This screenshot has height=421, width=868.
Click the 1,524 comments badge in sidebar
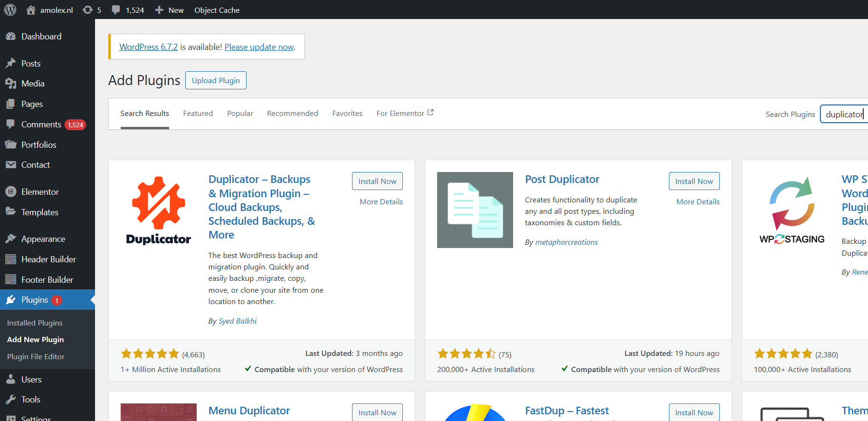pyautogui.click(x=76, y=125)
